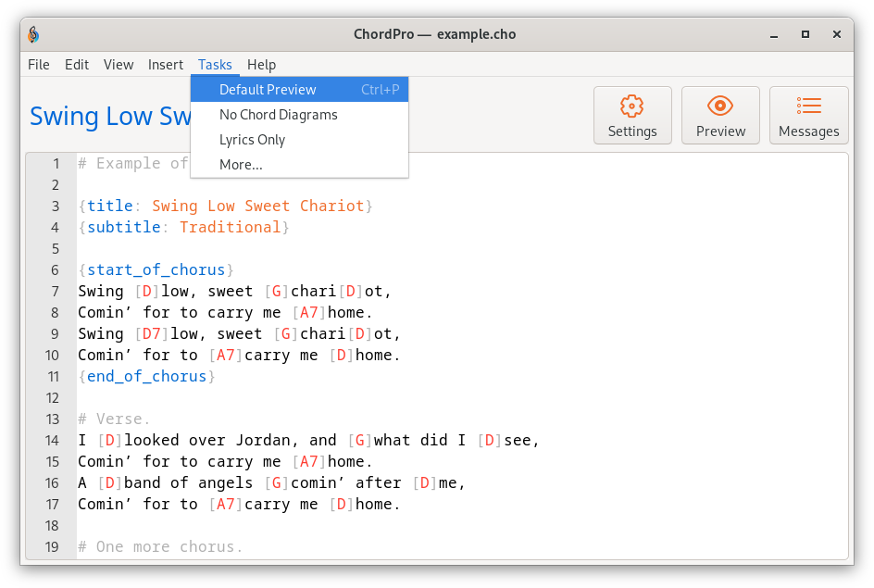Open the File menu
This screenshot has width=874, height=588.
point(39,65)
